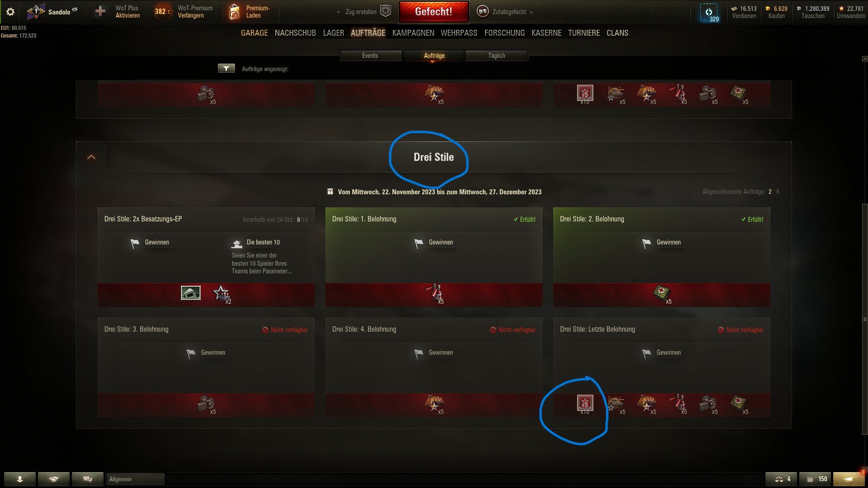The height and width of the screenshot is (488, 868).
Task: Collapse the Drei Stile mission group
Action: point(91,157)
